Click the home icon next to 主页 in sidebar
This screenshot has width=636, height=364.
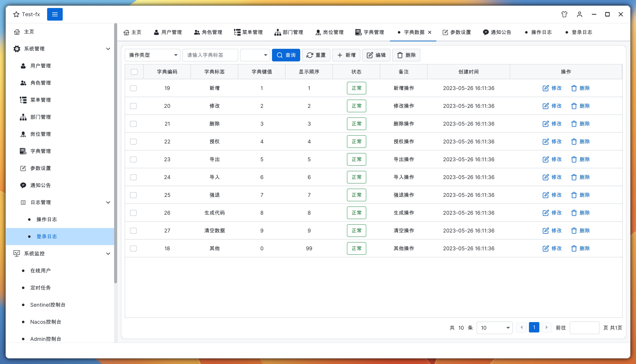(17, 32)
